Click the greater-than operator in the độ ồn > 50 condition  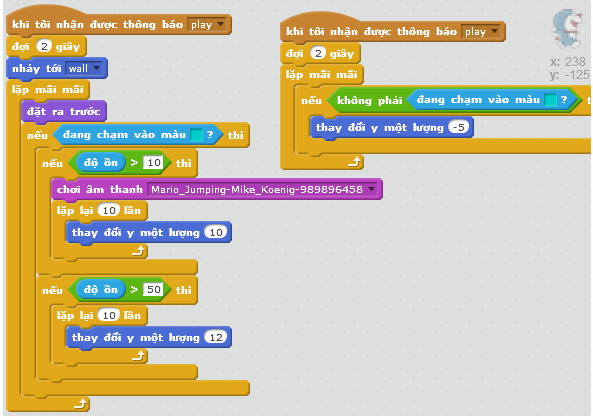(x=134, y=290)
